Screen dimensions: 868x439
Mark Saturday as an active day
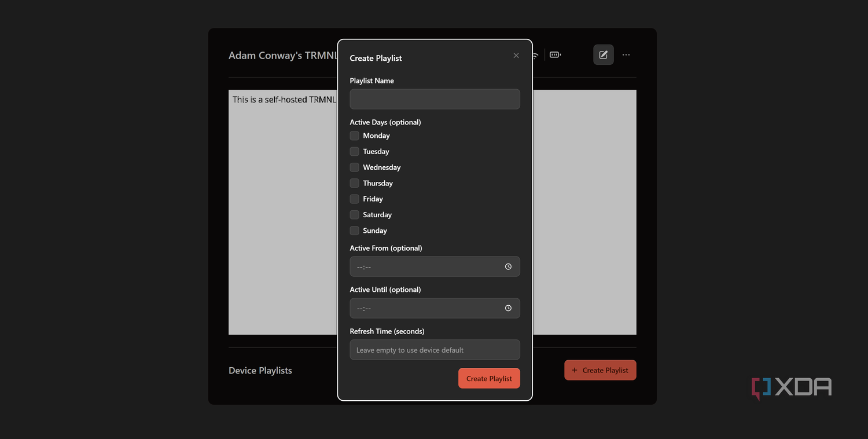(355, 215)
